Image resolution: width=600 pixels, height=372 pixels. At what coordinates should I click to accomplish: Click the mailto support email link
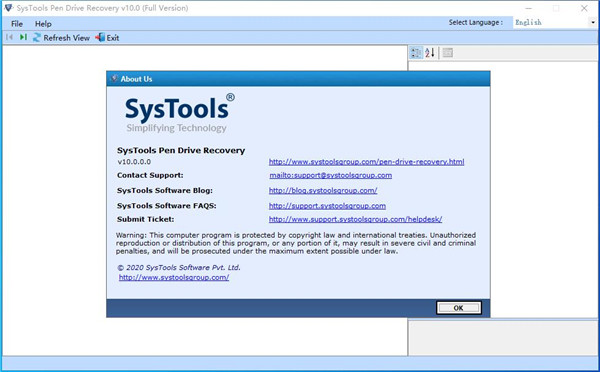[x=331, y=175]
